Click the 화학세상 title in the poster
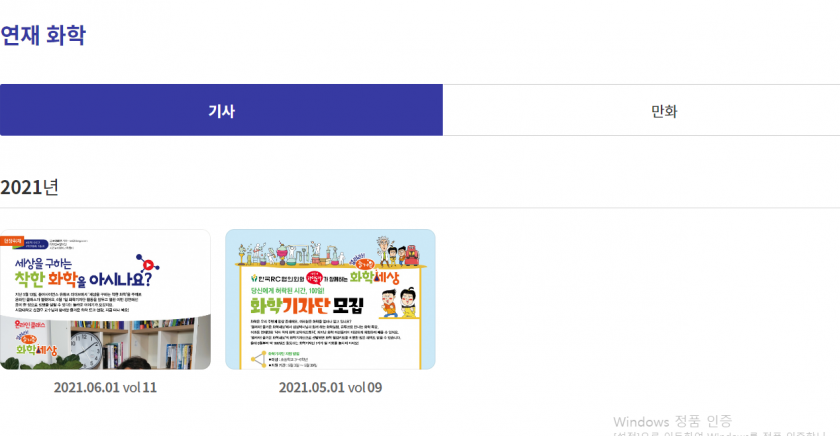The height and width of the screenshot is (436, 840). click(374, 277)
